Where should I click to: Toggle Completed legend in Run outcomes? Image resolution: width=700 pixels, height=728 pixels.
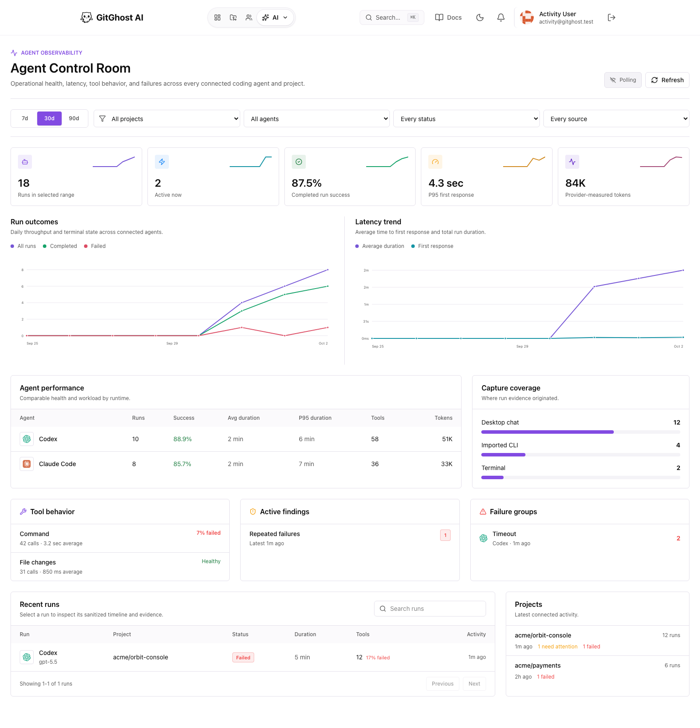[60, 246]
